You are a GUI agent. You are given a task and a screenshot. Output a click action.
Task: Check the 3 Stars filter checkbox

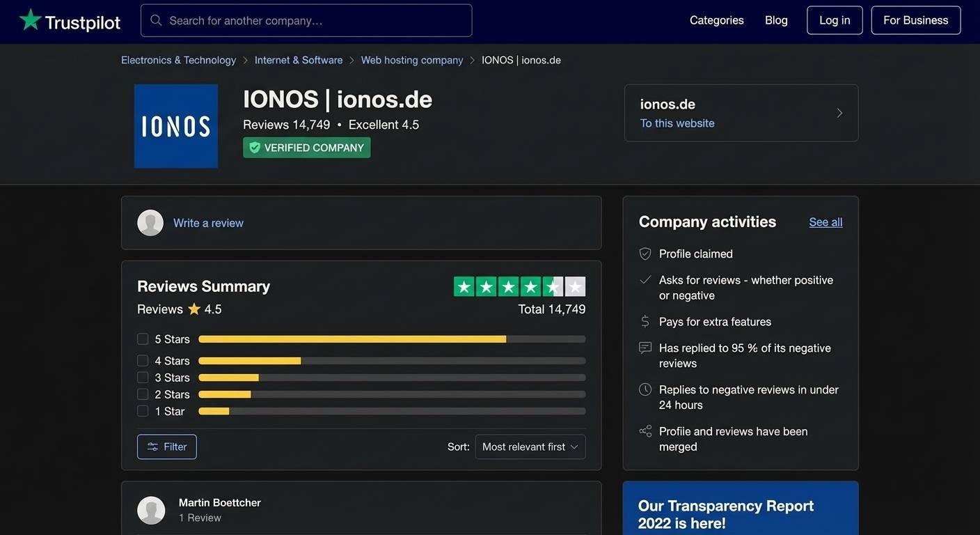pos(143,377)
